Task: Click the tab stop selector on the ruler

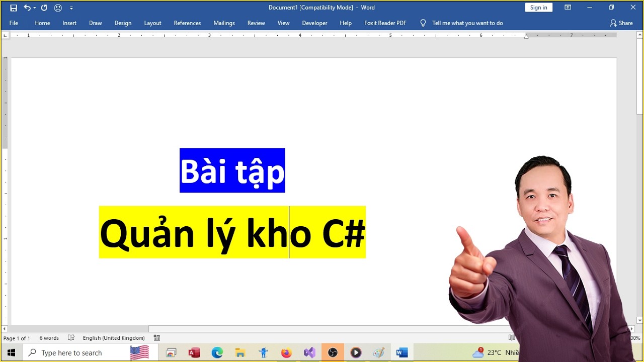Action: [5, 35]
